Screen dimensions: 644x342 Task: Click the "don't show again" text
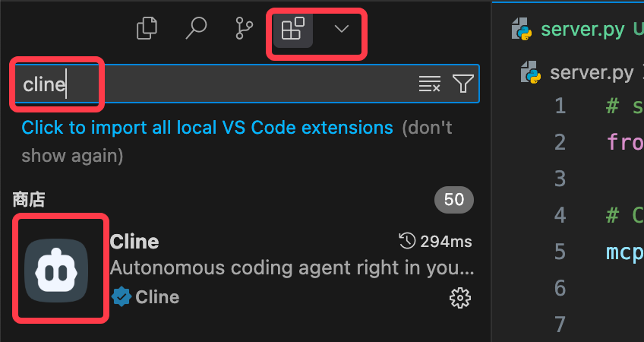tap(237, 142)
